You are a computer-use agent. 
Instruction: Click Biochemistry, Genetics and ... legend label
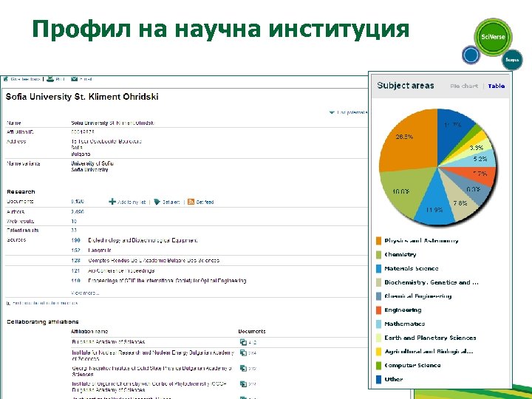tap(432, 282)
